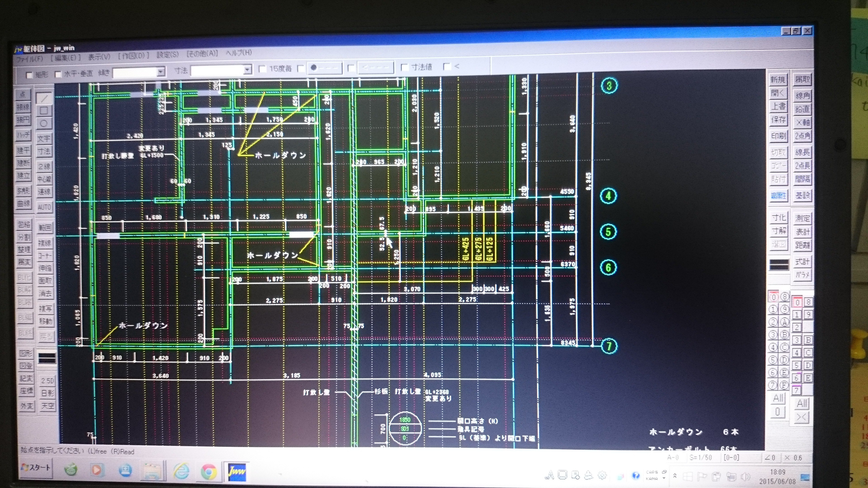Select the 中心線 center line tool
This screenshot has height=488, width=868.
click(x=44, y=179)
